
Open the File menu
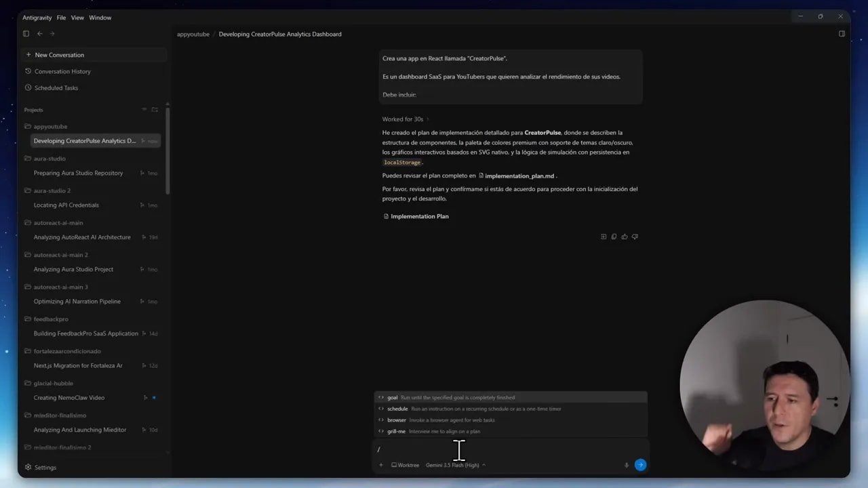61,18
